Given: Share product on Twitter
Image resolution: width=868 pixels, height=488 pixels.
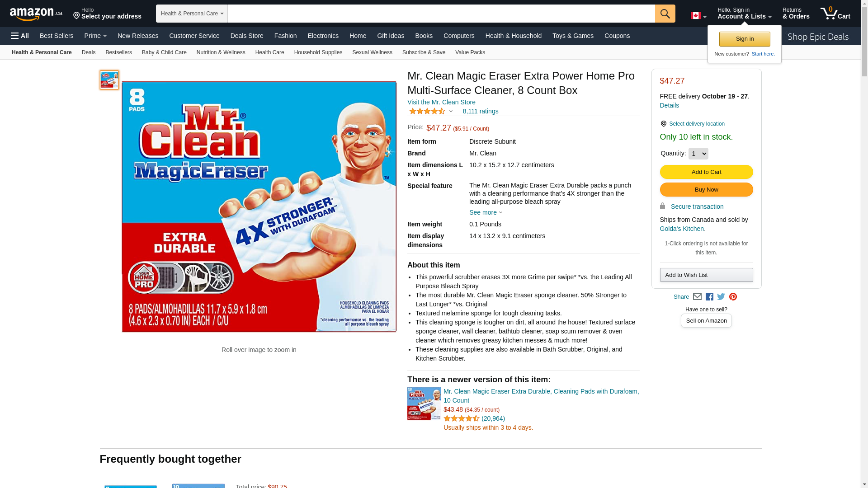Looking at the screenshot, I should click(x=721, y=297).
